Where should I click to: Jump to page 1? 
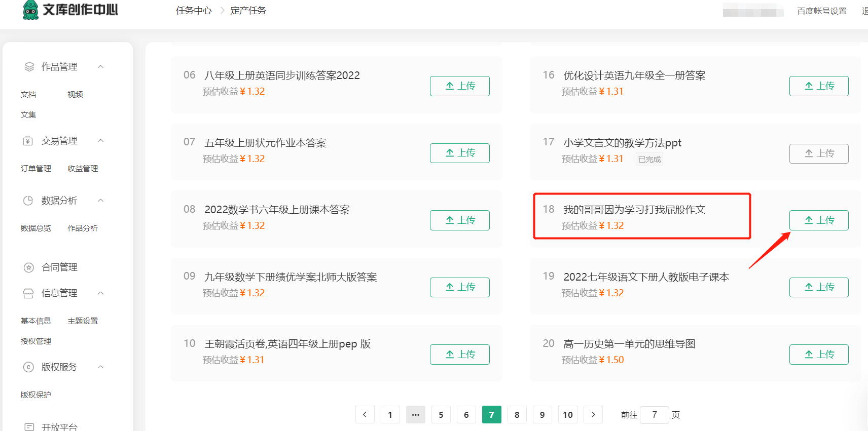(x=390, y=414)
